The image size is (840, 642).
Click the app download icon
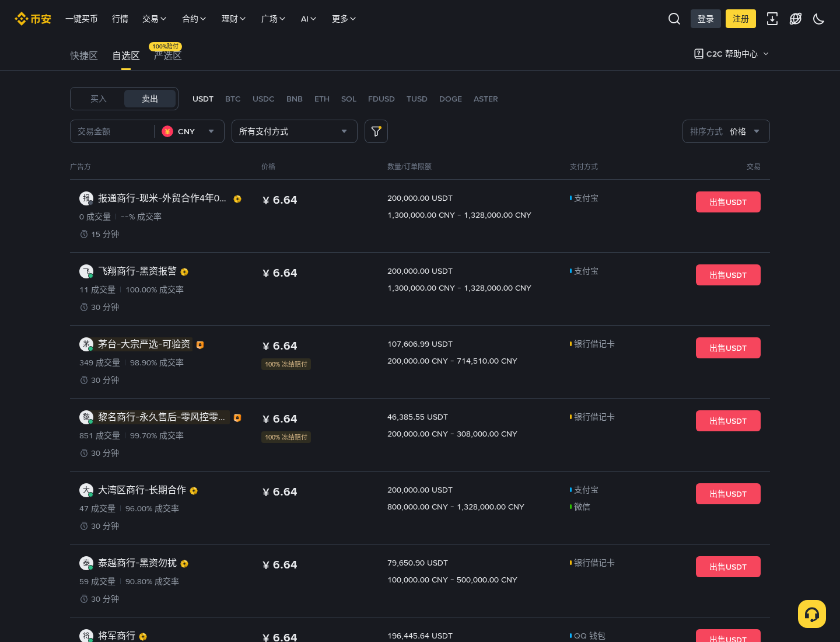pyautogui.click(x=772, y=19)
